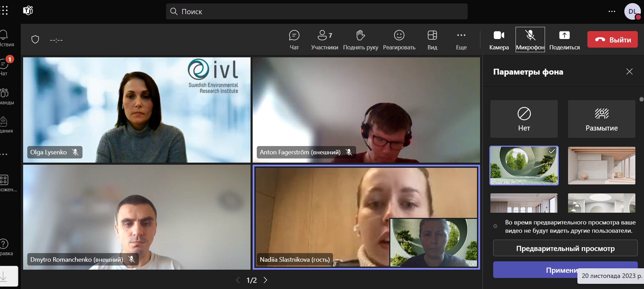The width and height of the screenshot is (644, 289).
Task: Click the date 20 листопада 2023 tooltip
Action: [612, 276]
